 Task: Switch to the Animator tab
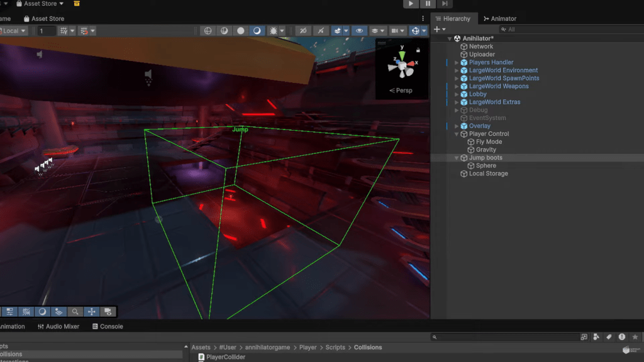coord(500,19)
